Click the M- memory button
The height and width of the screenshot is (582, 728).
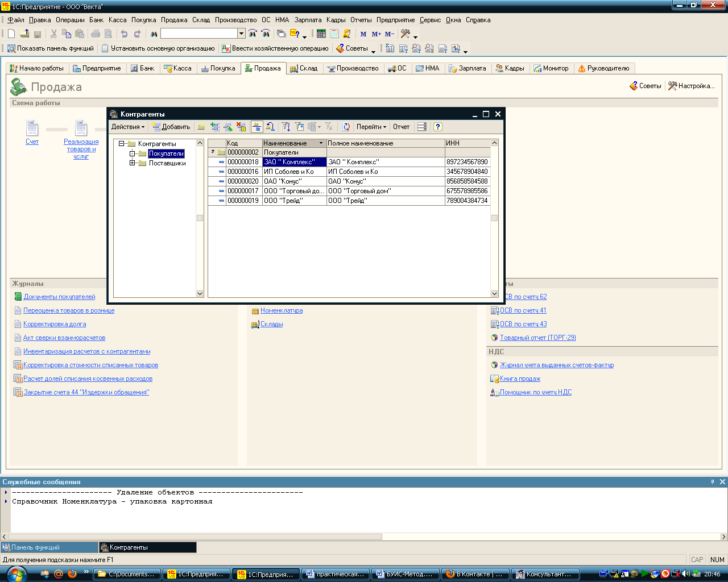(x=389, y=34)
